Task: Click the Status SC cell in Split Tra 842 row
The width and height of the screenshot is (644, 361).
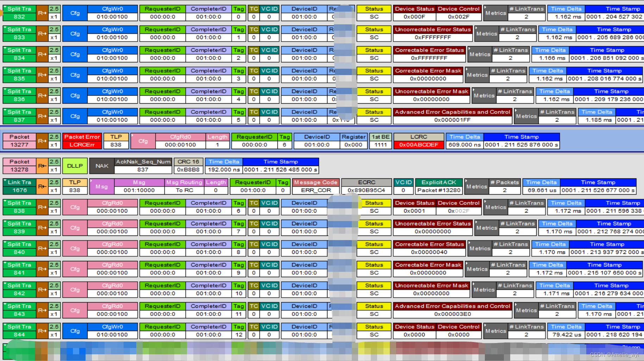Action: (x=374, y=289)
